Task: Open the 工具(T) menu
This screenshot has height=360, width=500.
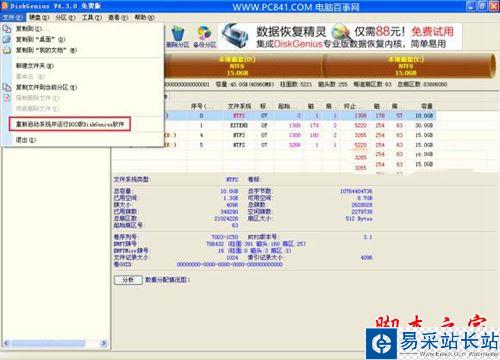Action: [x=92, y=17]
